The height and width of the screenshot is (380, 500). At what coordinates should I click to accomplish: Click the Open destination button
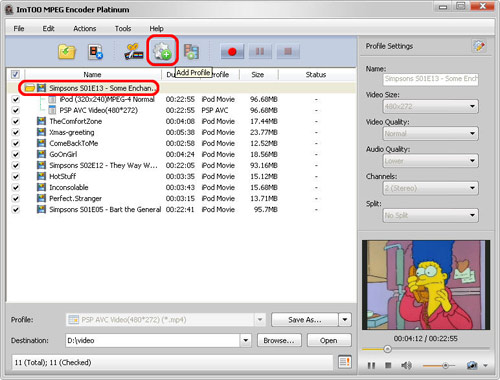pyautogui.click(x=329, y=340)
